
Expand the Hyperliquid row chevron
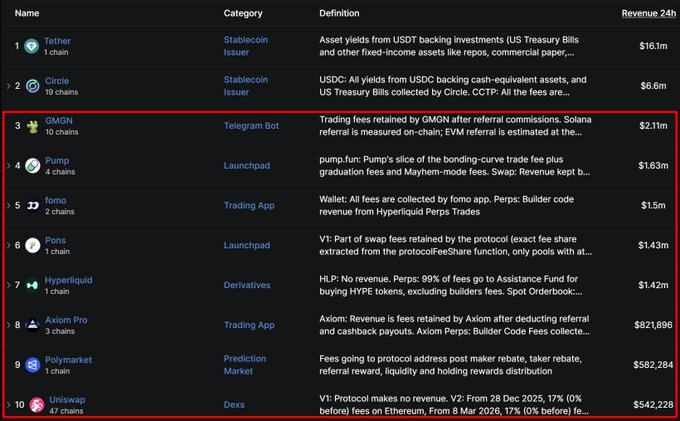pos(8,285)
